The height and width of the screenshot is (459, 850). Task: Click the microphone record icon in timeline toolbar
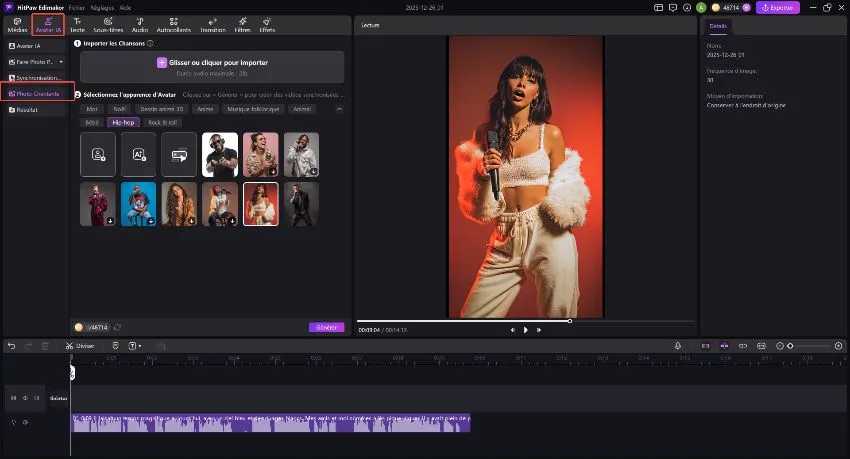coord(678,346)
